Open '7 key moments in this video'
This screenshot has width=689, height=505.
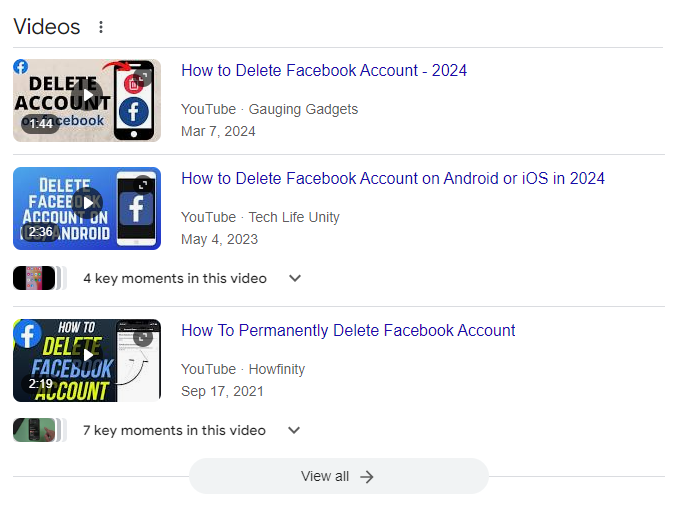(x=174, y=430)
